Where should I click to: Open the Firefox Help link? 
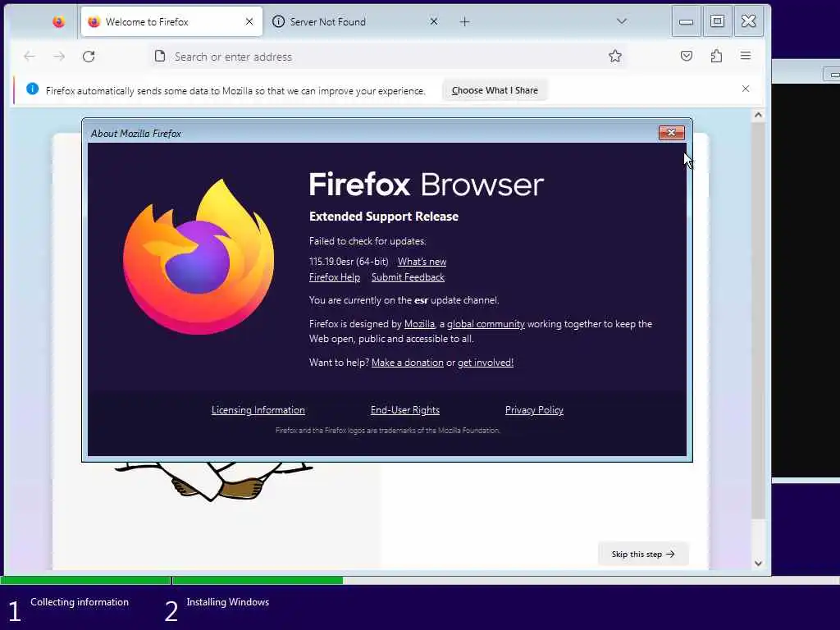pyautogui.click(x=335, y=277)
